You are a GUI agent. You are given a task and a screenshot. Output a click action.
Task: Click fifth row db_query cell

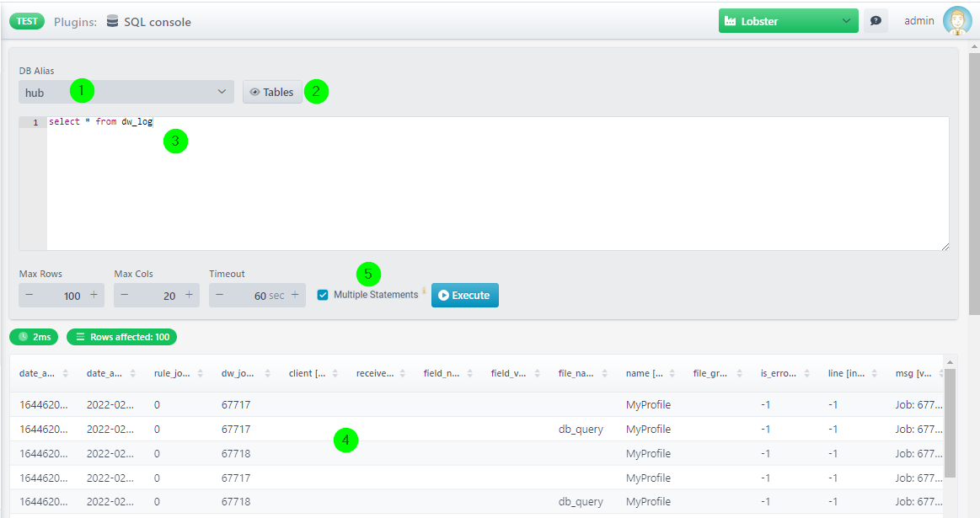[581, 502]
